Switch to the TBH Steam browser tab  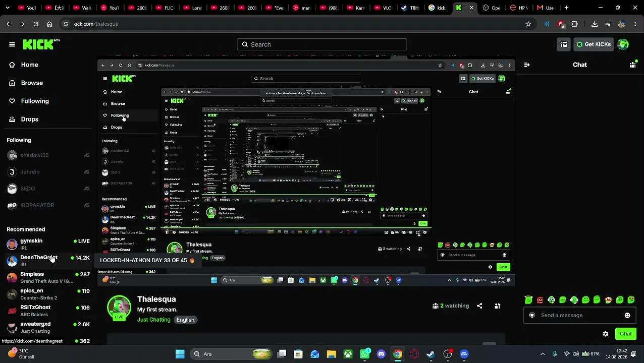(x=410, y=8)
